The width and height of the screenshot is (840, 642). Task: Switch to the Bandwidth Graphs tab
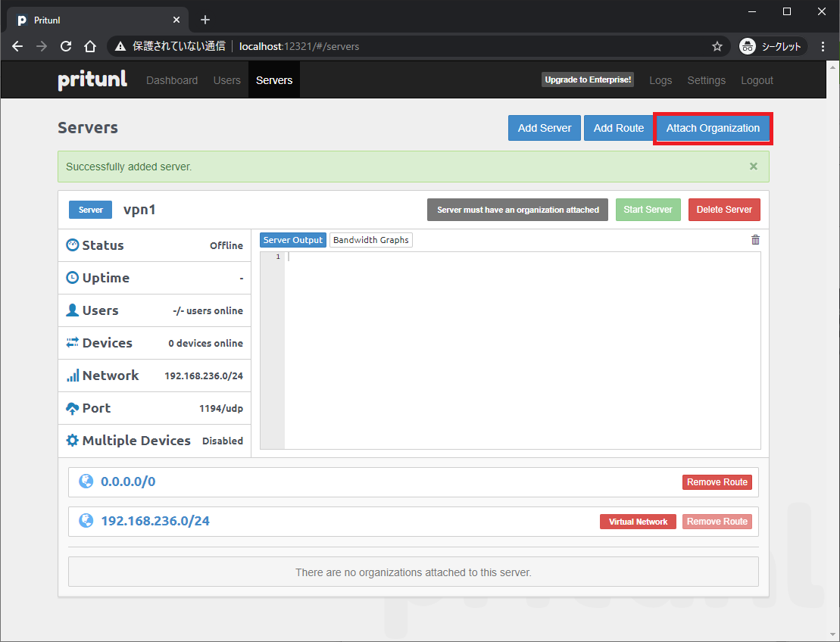(370, 240)
